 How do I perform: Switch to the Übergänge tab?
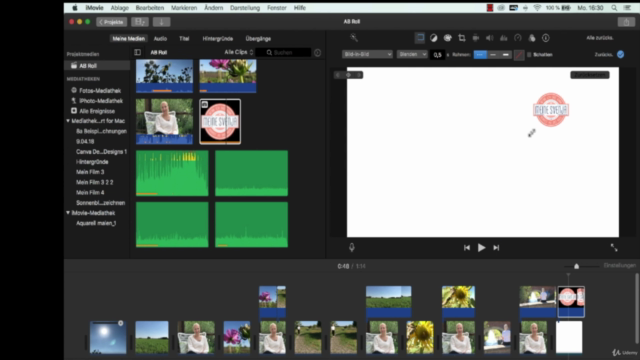click(258, 38)
